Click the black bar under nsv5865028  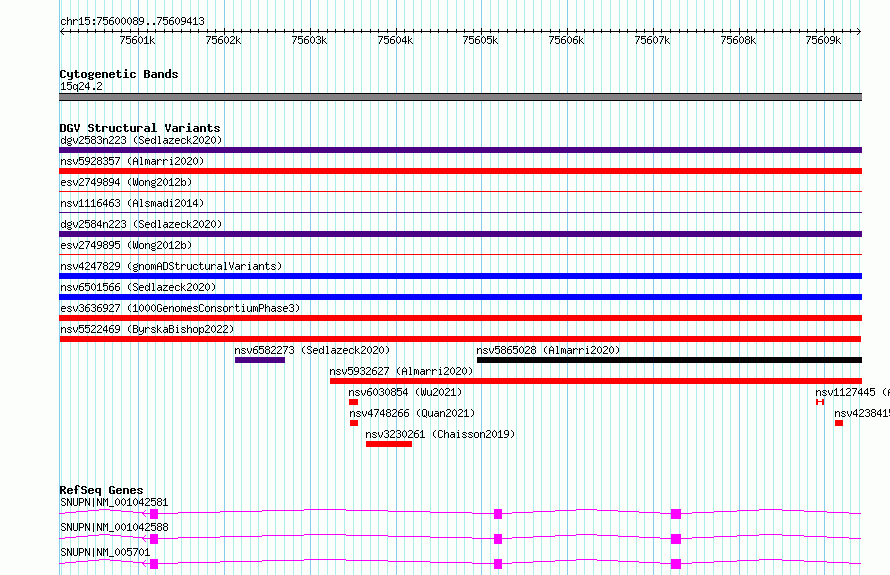(x=670, y=360)
